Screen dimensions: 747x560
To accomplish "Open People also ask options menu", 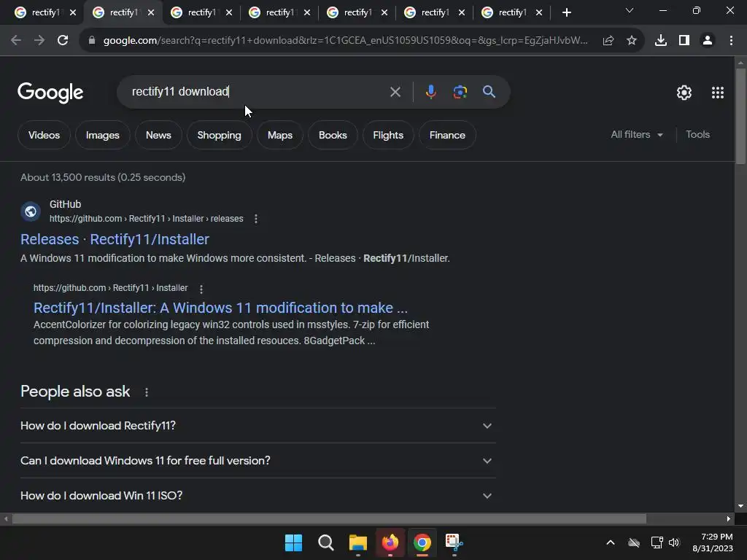I will tap(146, 392).
